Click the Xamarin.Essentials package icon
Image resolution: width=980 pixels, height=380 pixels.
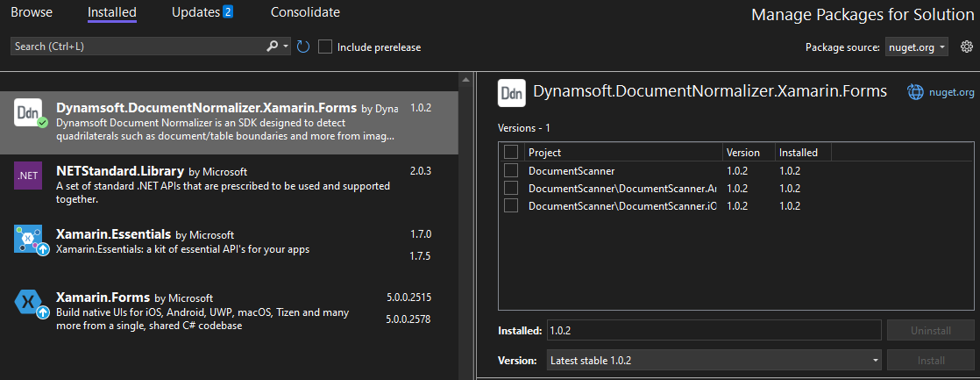[x=28, y=240]
